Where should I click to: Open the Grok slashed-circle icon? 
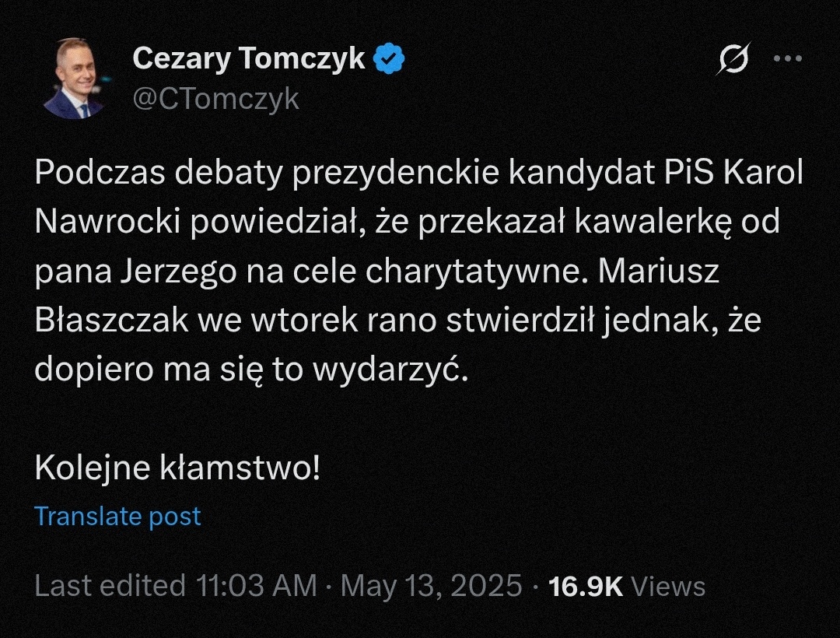tap(733, 60)
